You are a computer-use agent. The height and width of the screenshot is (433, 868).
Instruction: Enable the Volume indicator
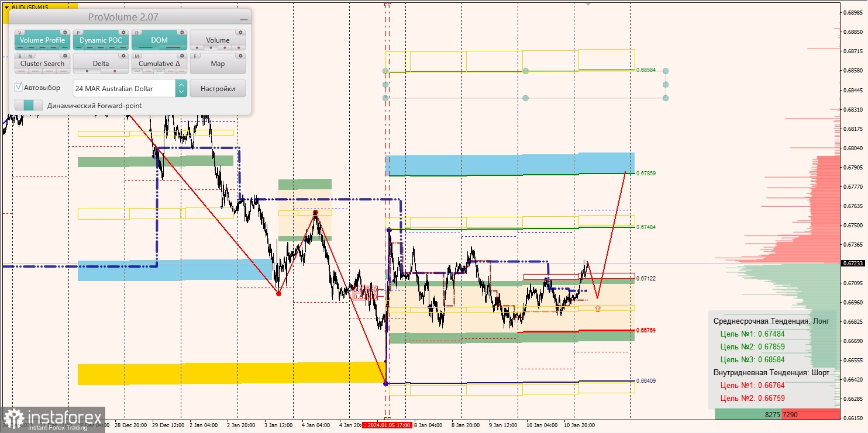pos(218,40)
